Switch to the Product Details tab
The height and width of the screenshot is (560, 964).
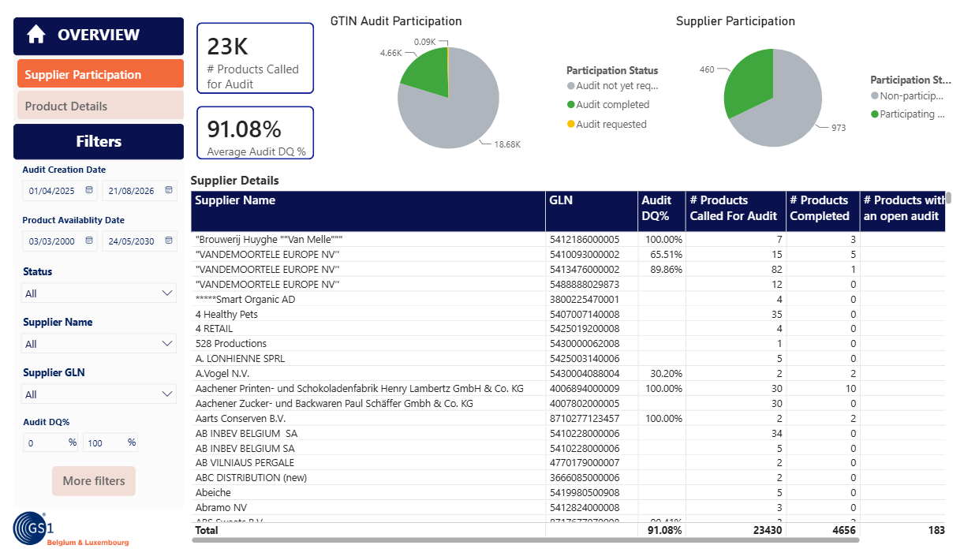(100, 106)
